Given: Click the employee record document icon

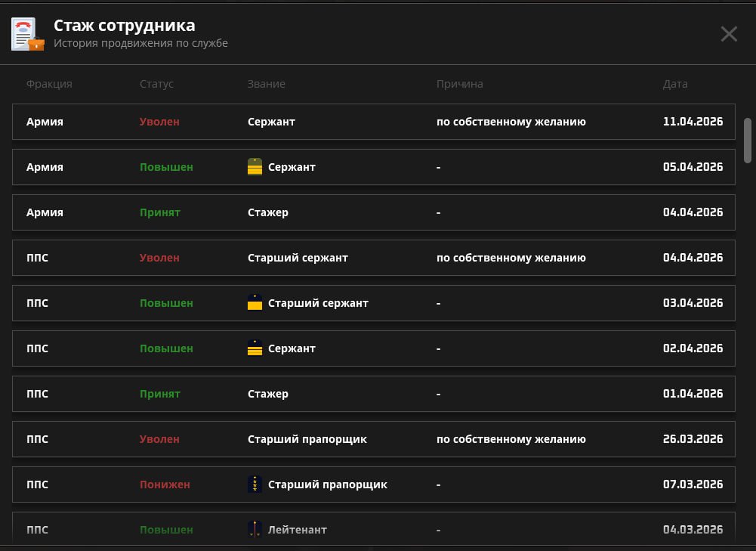Looking at the screenshot, I should coord(27,34).
